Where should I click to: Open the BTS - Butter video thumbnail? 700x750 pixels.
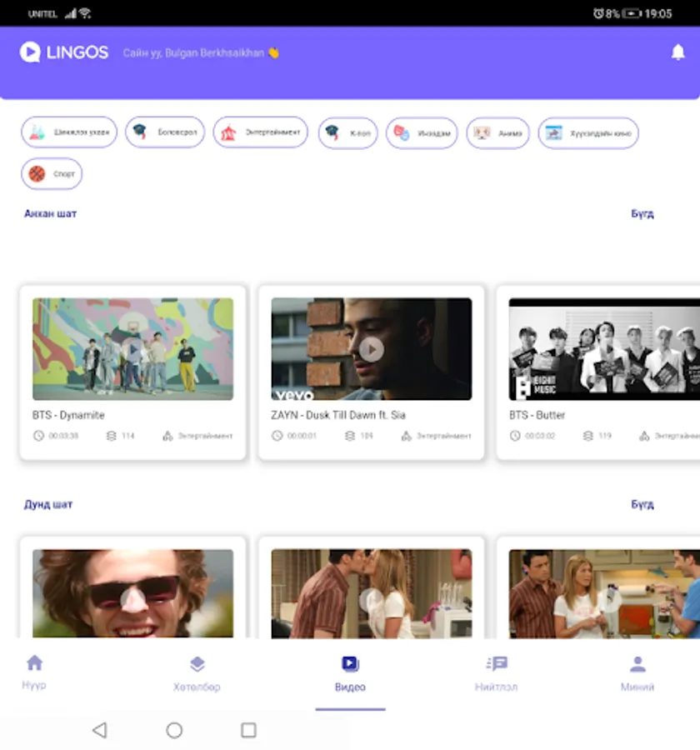[604, 349]
